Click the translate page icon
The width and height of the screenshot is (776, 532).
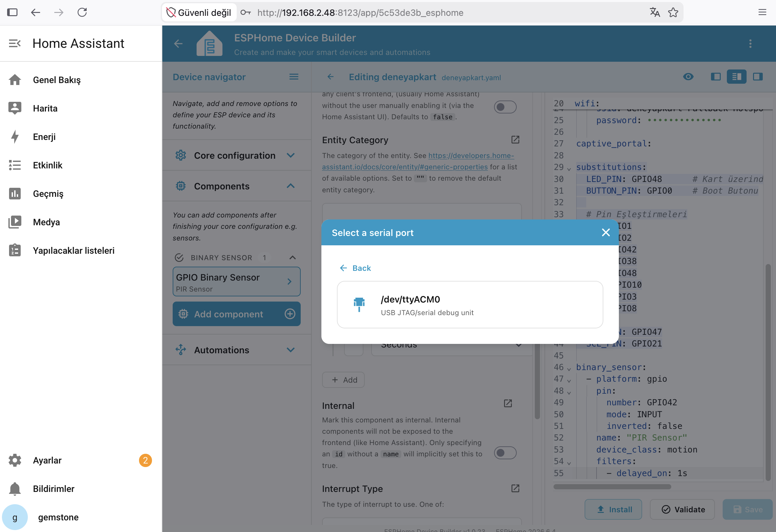654,12
